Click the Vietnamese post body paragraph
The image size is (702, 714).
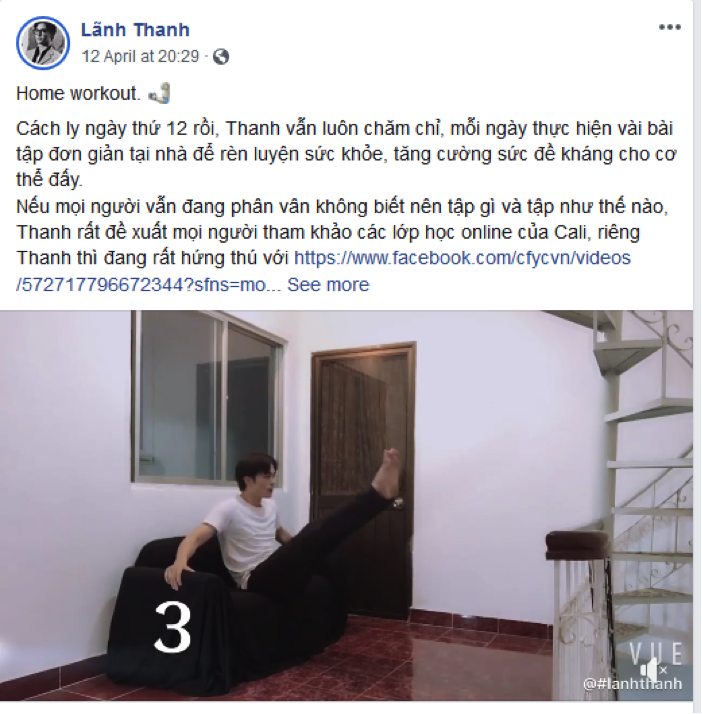coord(346,206)
